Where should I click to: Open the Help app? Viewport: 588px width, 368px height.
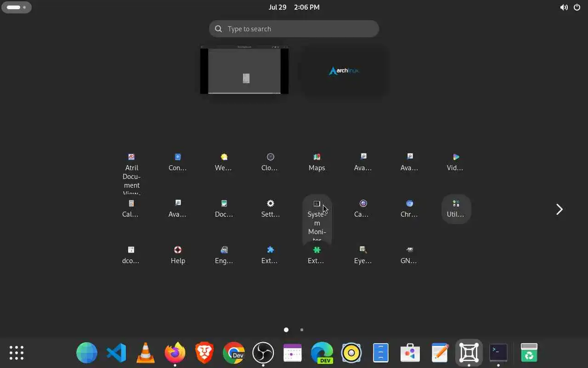[x=178, y=255]
